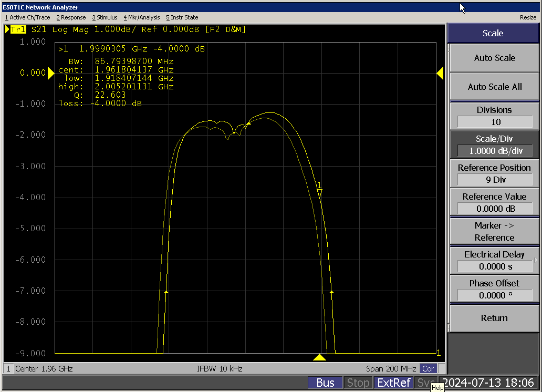The width and height of the screenshot is (542, 392).
Task: Open the Mkr/Analysis menu
Action: click(x=141, y=17)
